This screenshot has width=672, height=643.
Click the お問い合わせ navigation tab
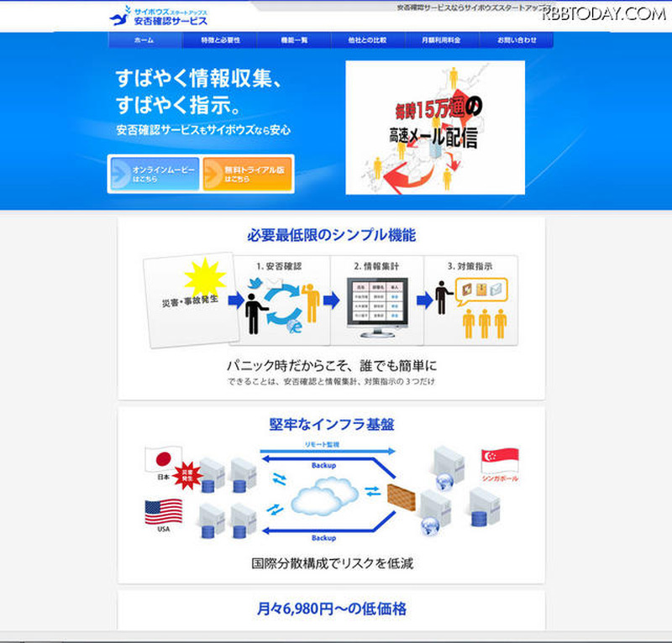[516, 40]
